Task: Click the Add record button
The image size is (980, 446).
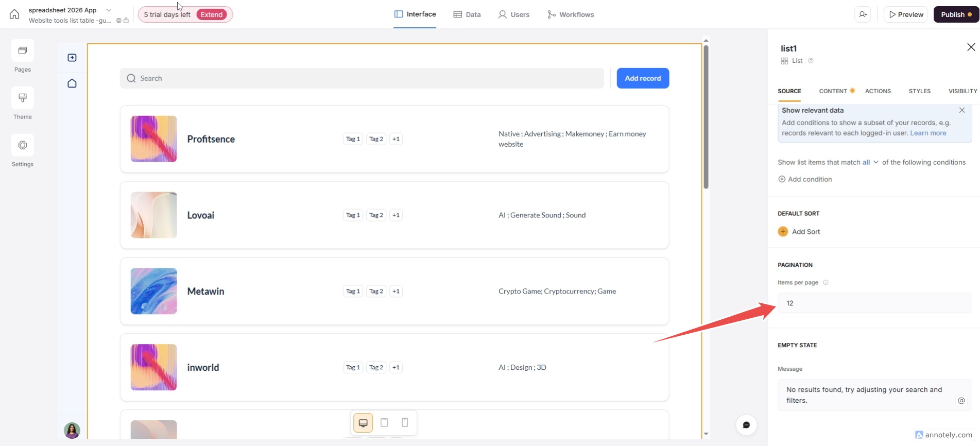Action: 643,78
